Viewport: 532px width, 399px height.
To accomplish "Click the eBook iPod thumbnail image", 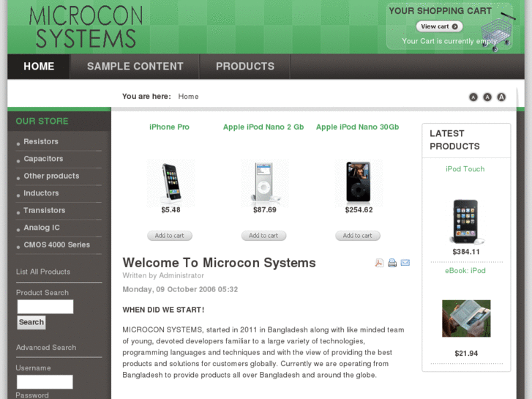I will [x=466, y=318].
